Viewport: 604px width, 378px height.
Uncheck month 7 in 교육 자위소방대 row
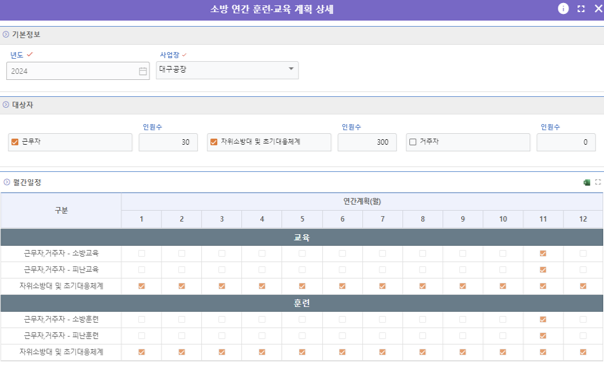(382, 286)
